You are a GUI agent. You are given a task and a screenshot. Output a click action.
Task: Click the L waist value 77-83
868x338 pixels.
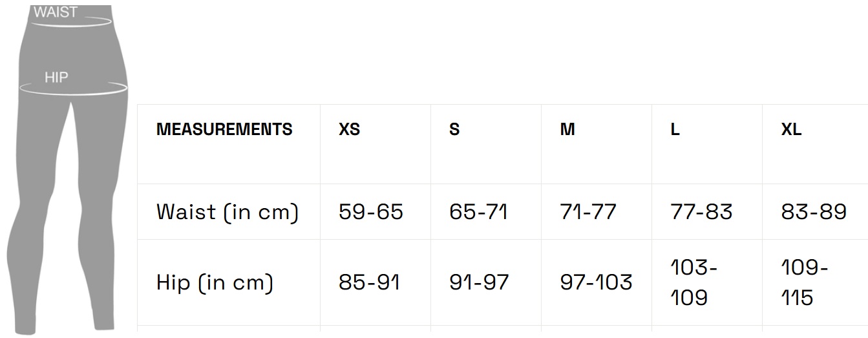tap(701, 212)
